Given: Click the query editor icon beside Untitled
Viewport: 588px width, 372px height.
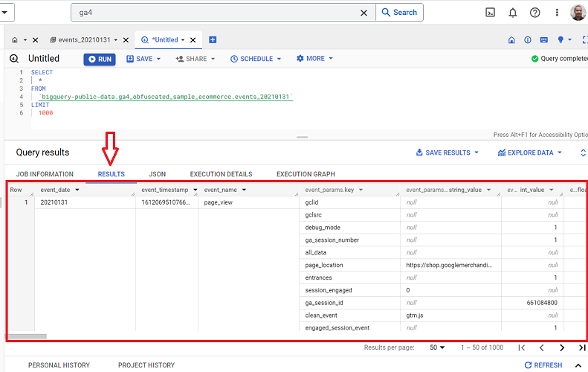Looking at the screenshot, I should coord(14,59).
